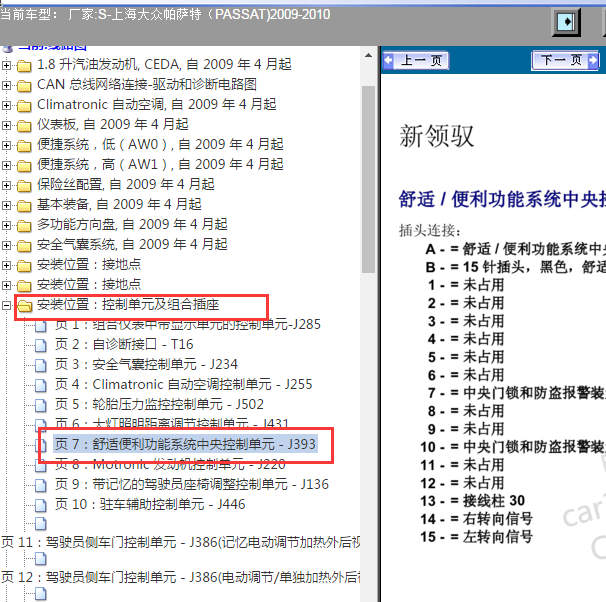This screenshot has height=602, width=606.
Task: Select Climatronic 自动空调 tree entry
Action: pyautogui.click(x=157, y=104)
